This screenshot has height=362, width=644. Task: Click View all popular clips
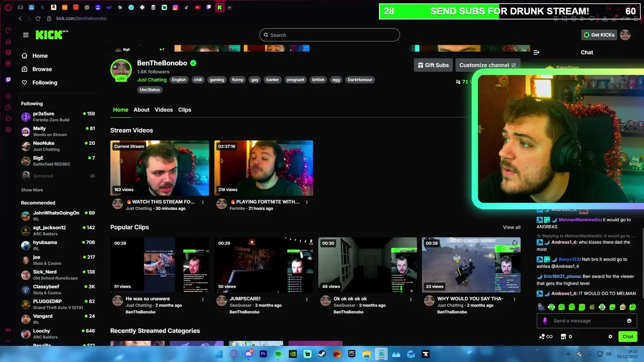click(512, 227)
